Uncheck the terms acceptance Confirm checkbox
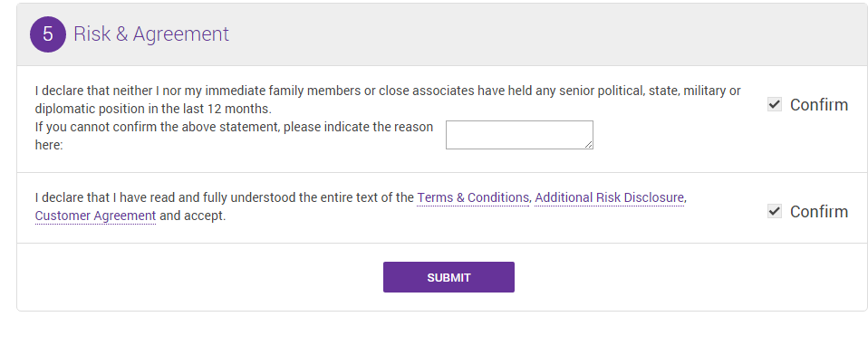The height and width of the screenshot is (355, 868). tap(775, 211)
